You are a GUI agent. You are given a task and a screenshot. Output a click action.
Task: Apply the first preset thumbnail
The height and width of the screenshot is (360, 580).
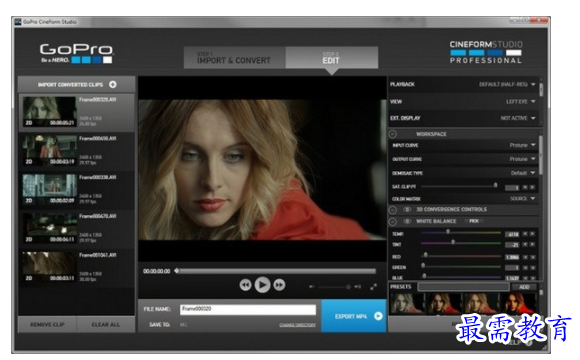[x=407, y=303]
